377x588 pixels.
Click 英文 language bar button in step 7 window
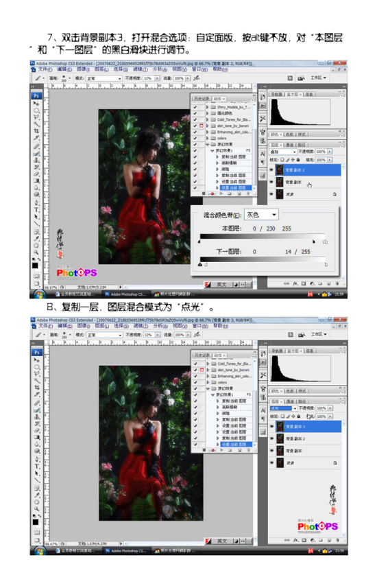[x=222, y=285]
